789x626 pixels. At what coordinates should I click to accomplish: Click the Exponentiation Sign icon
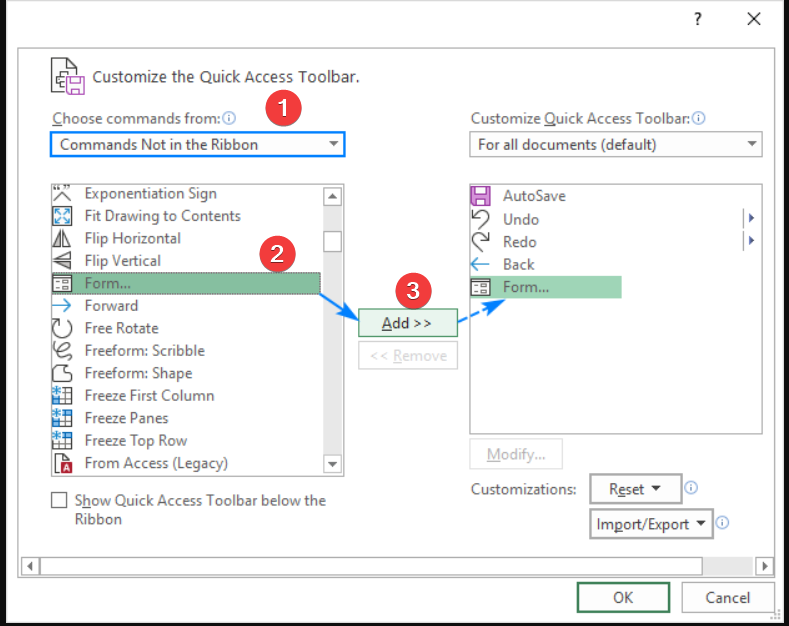[62, 193]
